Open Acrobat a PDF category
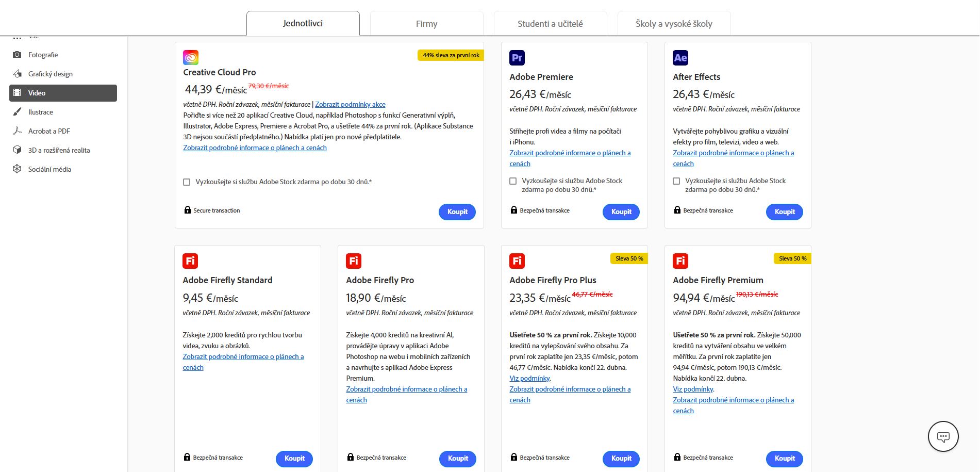 point(63,131)
